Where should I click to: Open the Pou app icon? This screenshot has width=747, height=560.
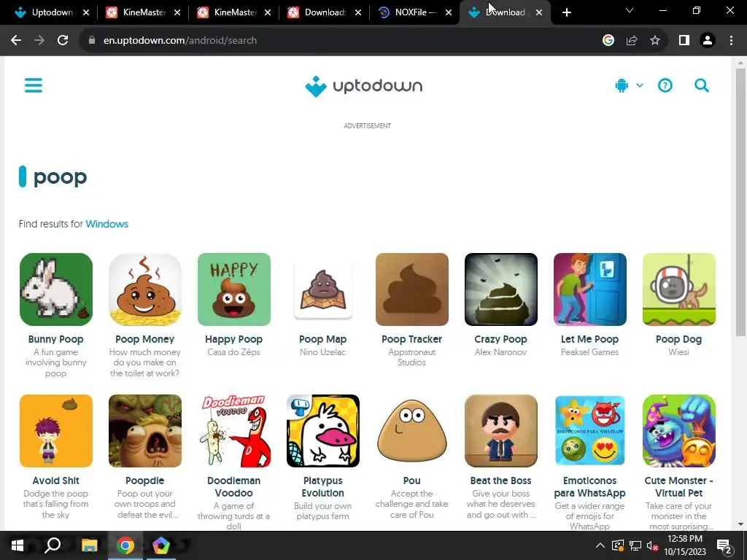pyautogui.click(x=412, y=431)
